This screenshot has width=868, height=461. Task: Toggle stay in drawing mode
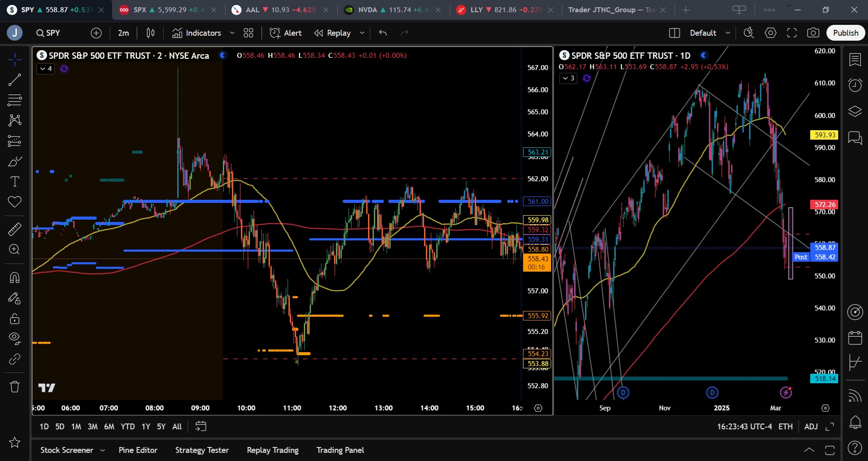14,298
